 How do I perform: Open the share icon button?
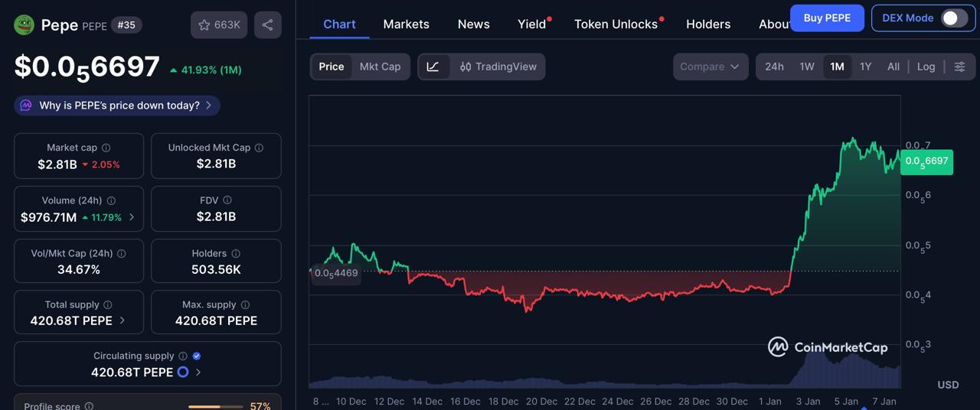pyautogui.click(x=267, y=25)
